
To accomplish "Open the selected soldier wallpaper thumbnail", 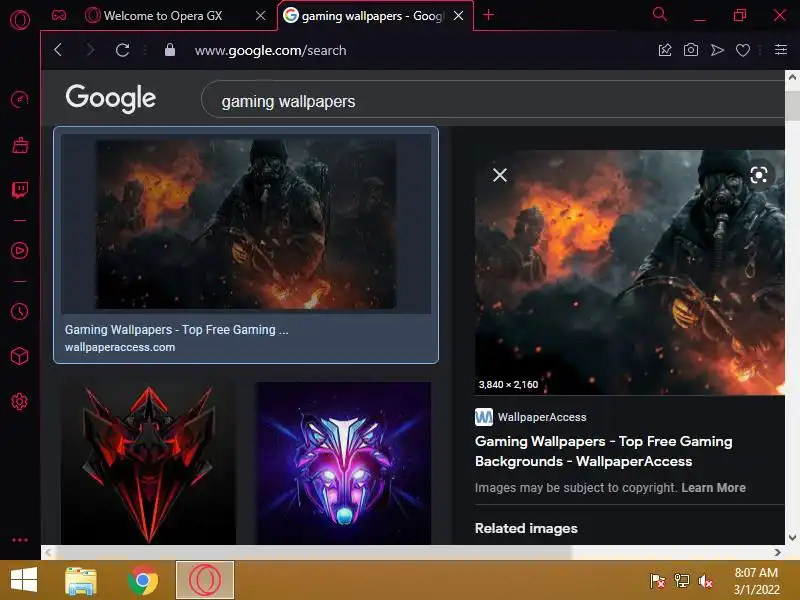I will pos(246,223).
